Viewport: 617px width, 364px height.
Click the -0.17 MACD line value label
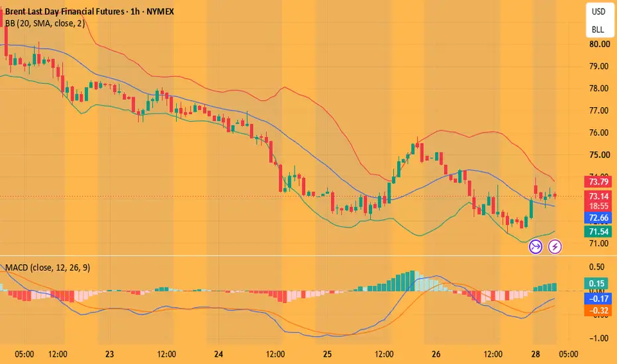click(x=598, y=298)
